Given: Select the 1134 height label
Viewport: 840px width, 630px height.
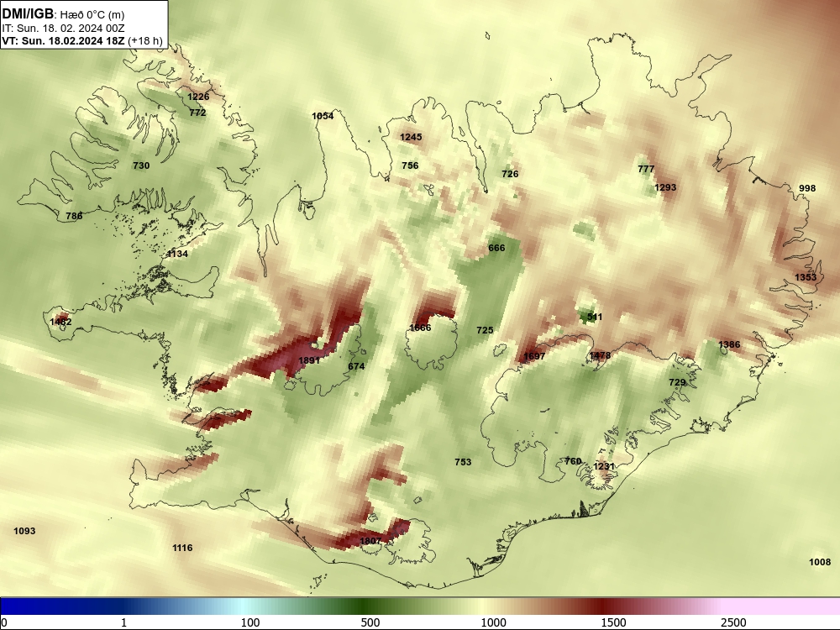Looking at the screenshot, I should click(177, 254).
